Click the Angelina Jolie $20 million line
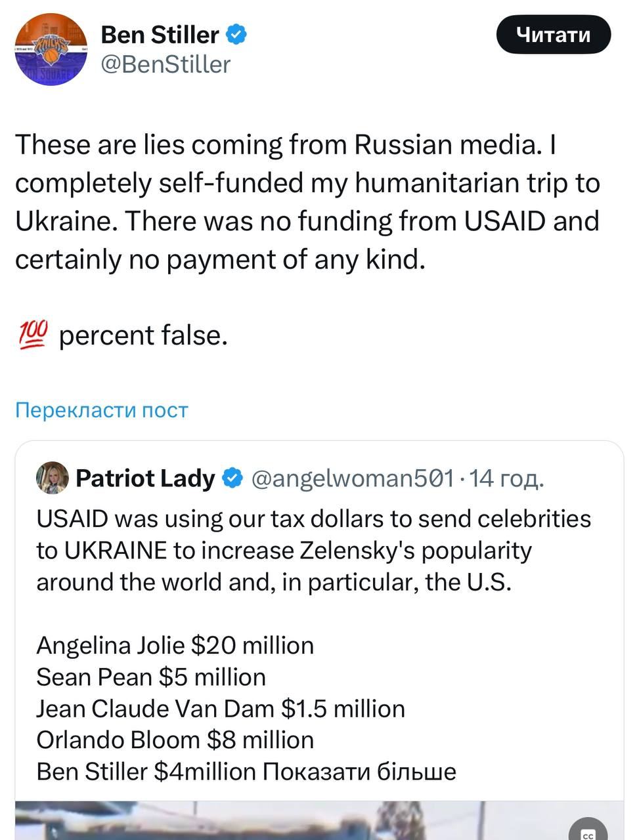Viewport: 639px width, 840px height. (175, 645)
